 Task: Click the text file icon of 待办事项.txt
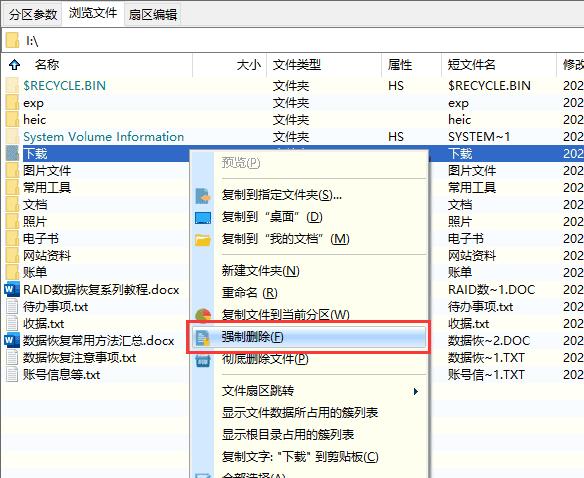(x=12, y=307)
